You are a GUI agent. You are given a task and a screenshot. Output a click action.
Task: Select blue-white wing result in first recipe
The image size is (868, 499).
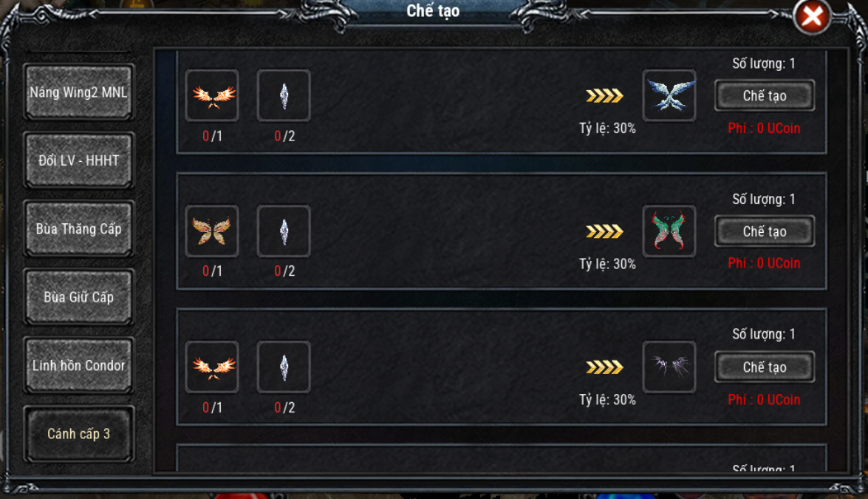click(x=669, y=96)
